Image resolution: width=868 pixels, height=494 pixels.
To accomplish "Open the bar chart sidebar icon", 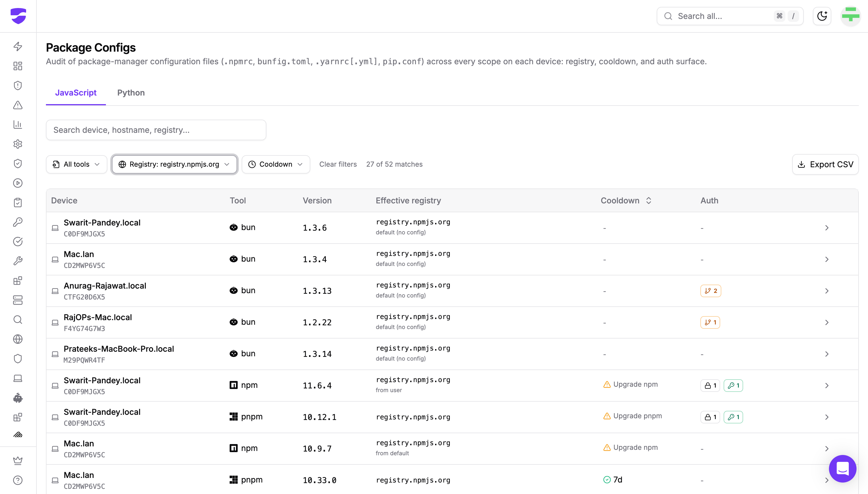I will click(18, 125).
